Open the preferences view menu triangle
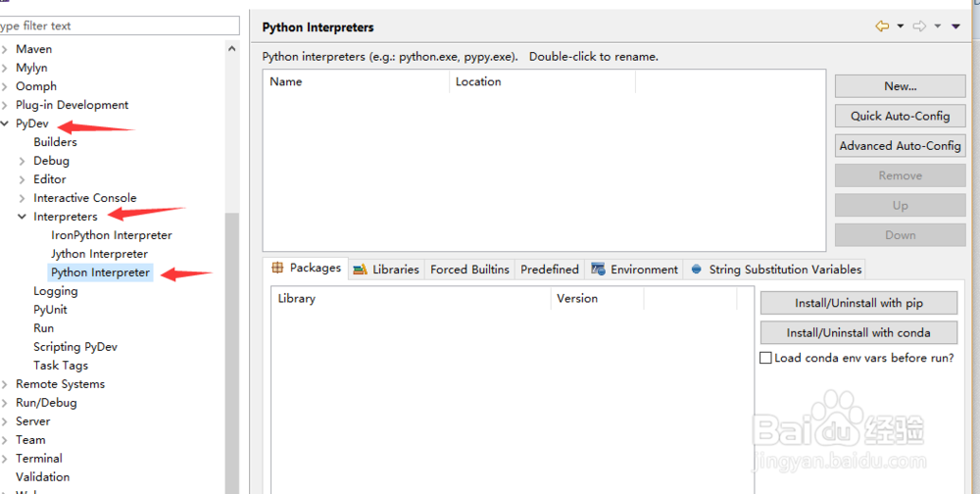Screen dimensions: 980x494 click(955, 26)
